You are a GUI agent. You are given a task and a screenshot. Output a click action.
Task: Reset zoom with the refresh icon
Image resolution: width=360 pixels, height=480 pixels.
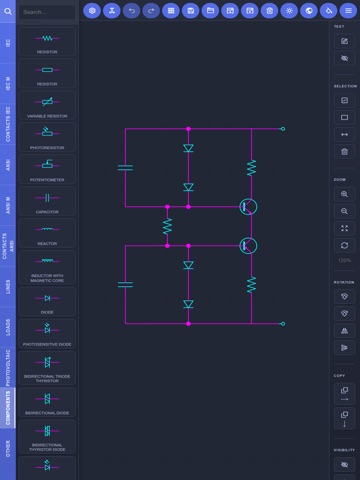pyautogui.click(x=344, y=245)
